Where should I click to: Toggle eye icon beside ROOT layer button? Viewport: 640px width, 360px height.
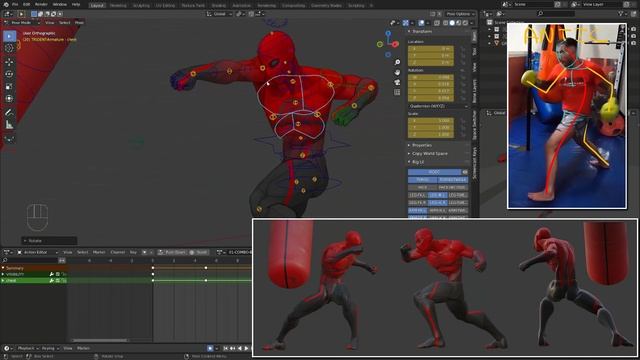(464, 172)
